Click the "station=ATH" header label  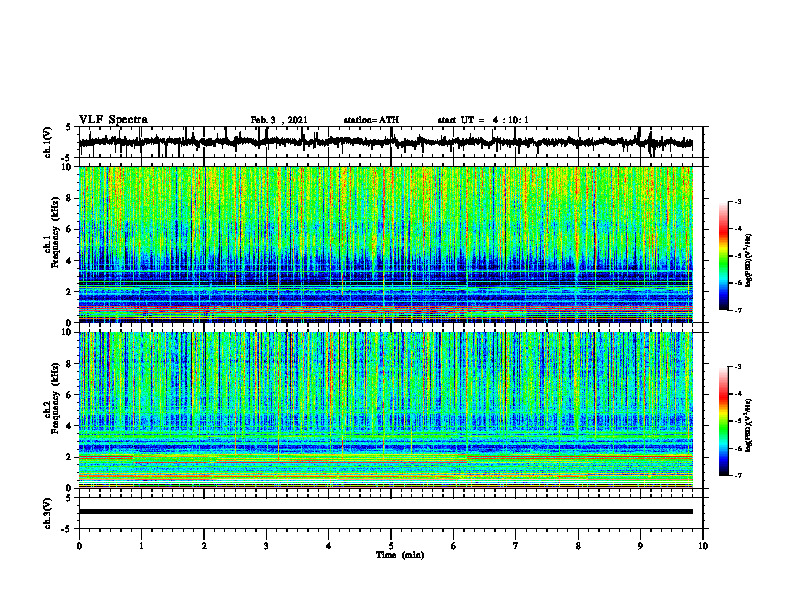click(x=371, y=120)
